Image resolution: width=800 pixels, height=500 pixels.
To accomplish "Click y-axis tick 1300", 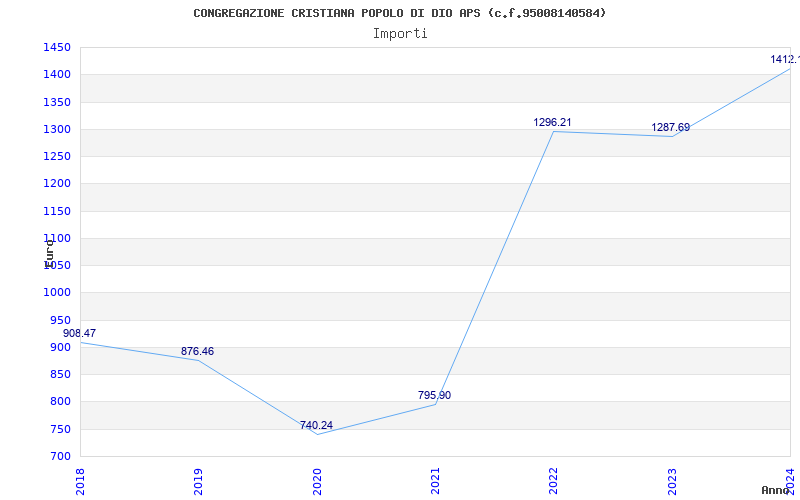I will coord(57,129).
